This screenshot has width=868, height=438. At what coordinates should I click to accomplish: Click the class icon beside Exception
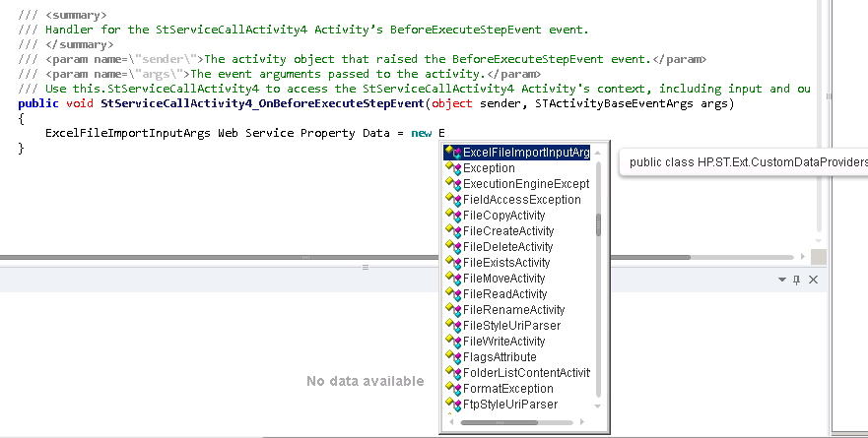tap(453, 168)
